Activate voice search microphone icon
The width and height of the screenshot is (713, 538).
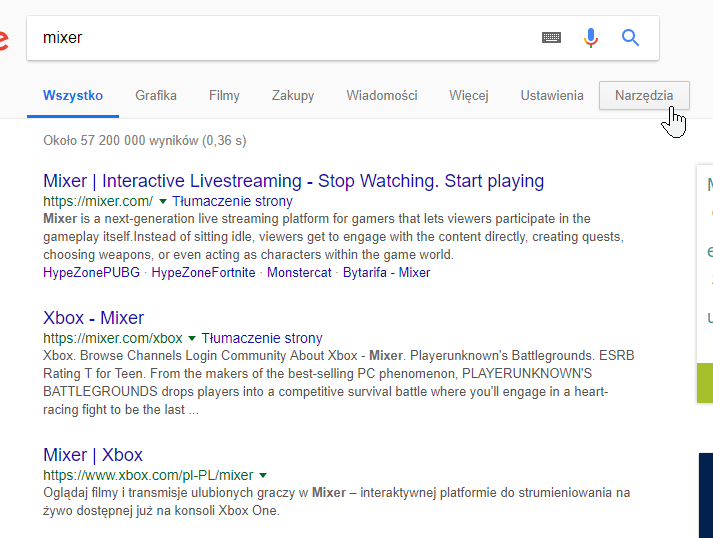[591, 38]
